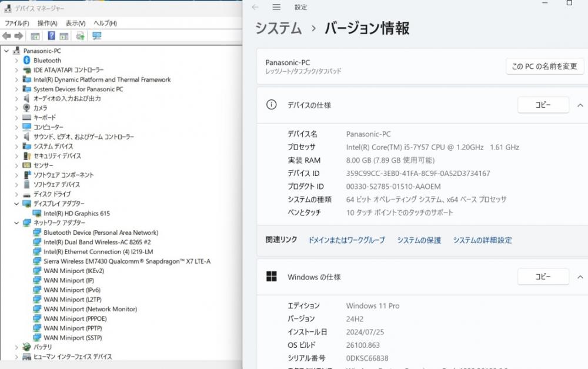This screenshot has height=369, width=588.
Task: Copy device specifications with コピー button
Action: (543, 105)
